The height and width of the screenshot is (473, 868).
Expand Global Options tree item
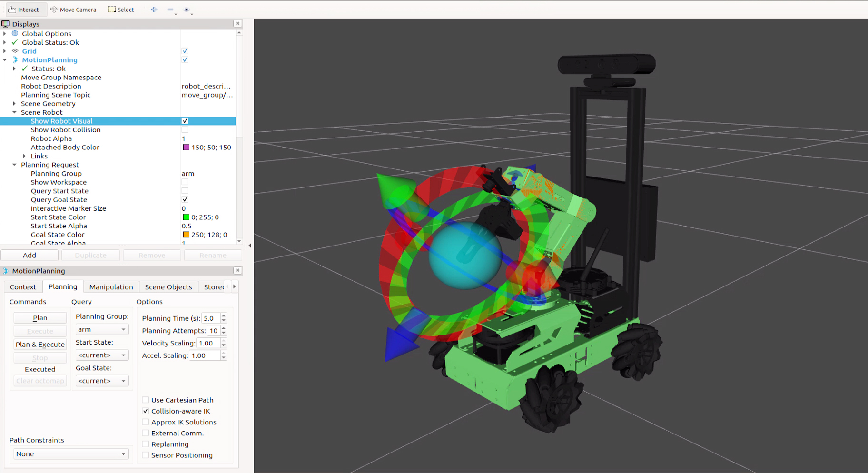point(5,33)
